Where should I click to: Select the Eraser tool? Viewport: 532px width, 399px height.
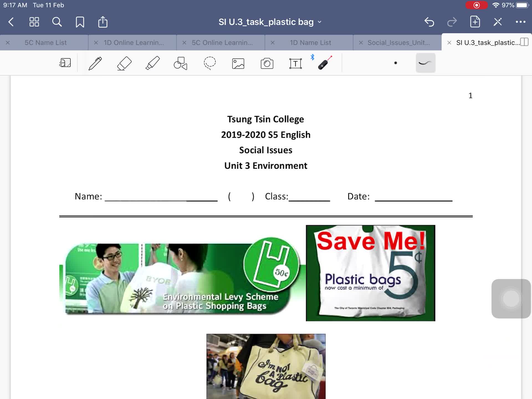[x=124, y=63]
